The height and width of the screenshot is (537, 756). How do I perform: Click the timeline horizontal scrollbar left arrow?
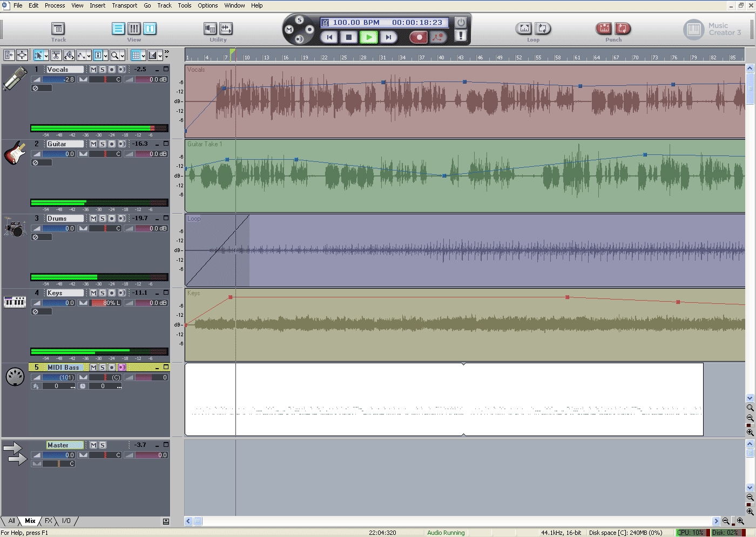coord(188,521)
